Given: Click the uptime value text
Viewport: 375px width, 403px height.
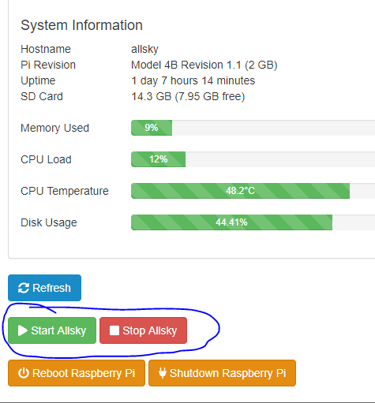Looking at the screenshot, I should (x=193, y=81).
